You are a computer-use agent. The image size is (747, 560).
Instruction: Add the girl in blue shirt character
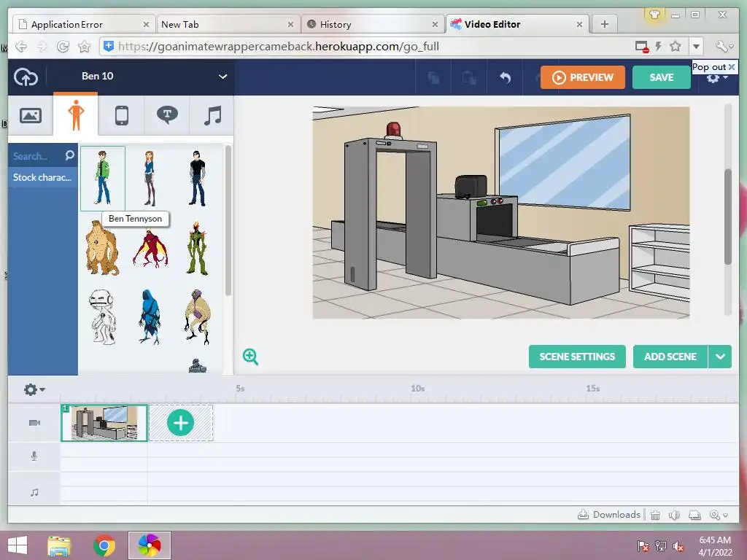pos(150,178)
